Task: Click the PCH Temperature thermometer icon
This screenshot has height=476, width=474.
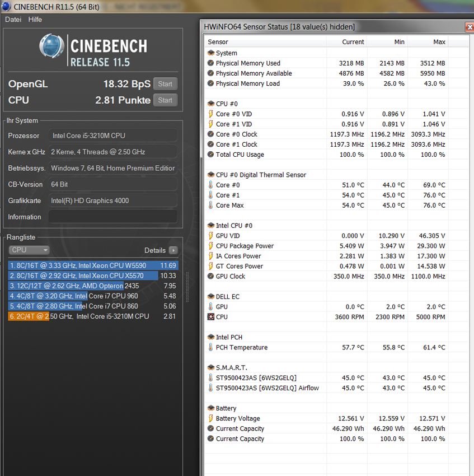Action: click(x=210, y=347)
